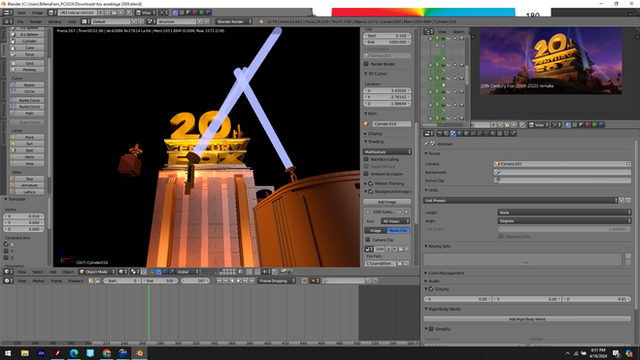Open the Object Mode dropdown
The width and height of the screenshot is (640, 360).
pos(97,272)
